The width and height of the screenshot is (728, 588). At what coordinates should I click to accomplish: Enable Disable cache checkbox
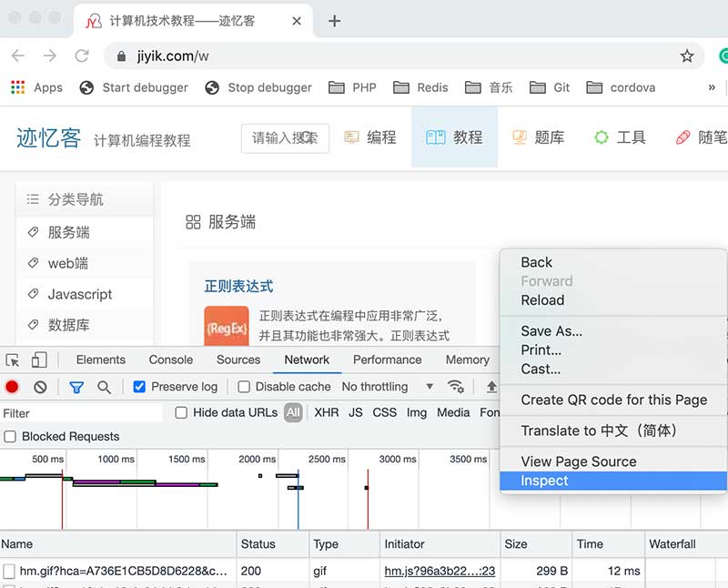point(244,387)
